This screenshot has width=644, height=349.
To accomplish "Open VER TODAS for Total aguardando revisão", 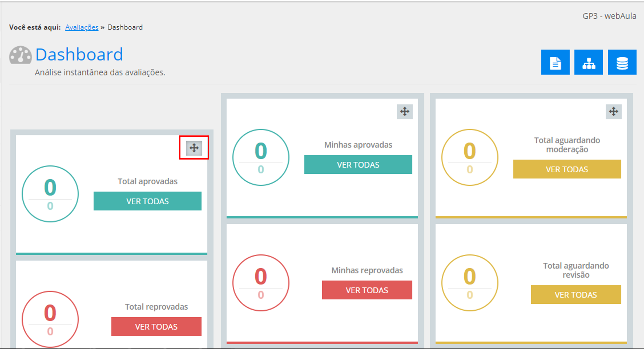I will click(x=576, y=295).
